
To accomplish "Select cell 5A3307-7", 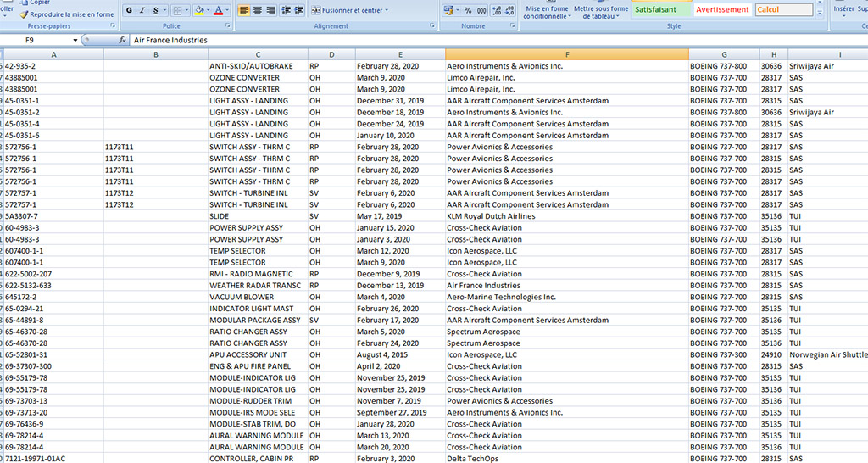I will pos(53,216).
